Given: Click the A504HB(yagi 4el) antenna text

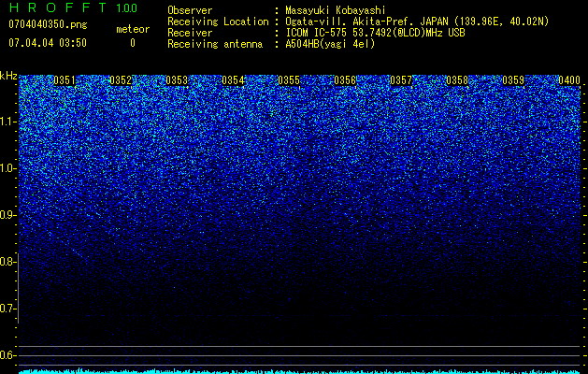Looking at the screenshot, I should 330,44.
